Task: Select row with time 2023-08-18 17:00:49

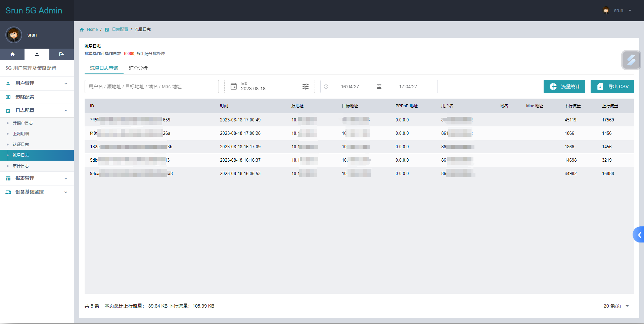Action: [359, 120]
